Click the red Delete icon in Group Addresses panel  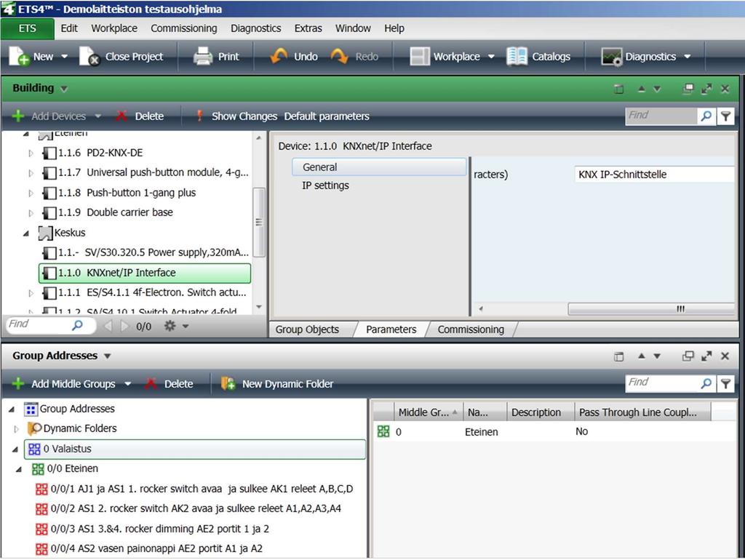pyautogui.click(x=151, y=383)
